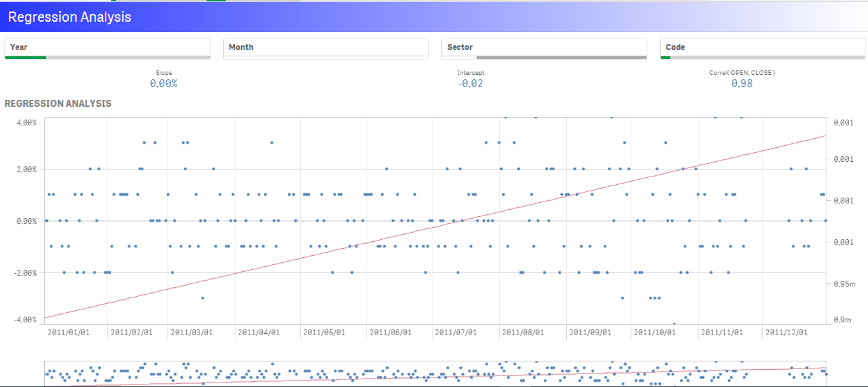Click the 4,00% left axis label
The image size is (868, 387).
[26, 122]
